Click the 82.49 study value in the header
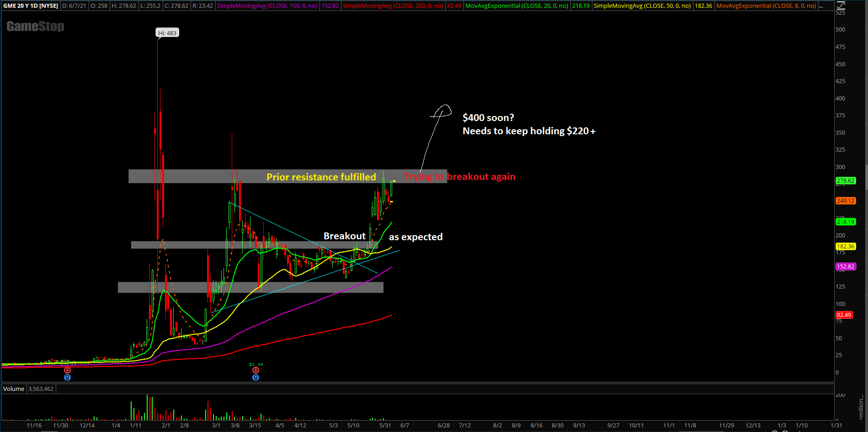Viewport: 868px width, 432px height. point(454,6)
